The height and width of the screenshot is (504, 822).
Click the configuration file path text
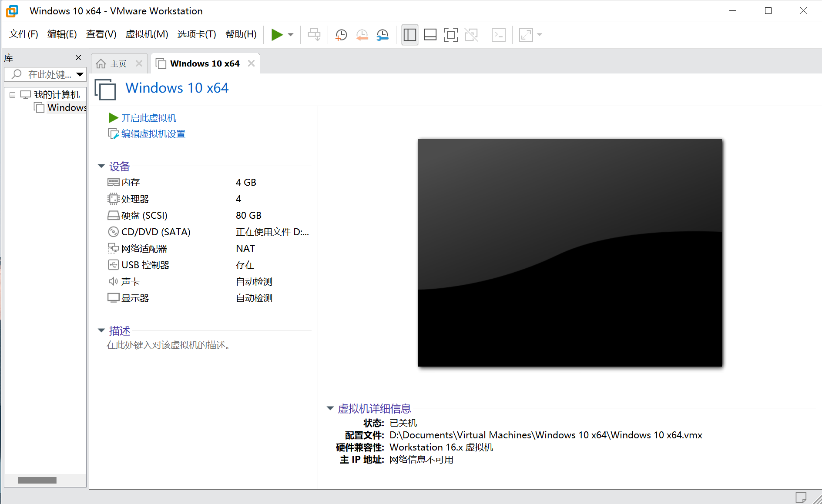[x=546, y=435]
